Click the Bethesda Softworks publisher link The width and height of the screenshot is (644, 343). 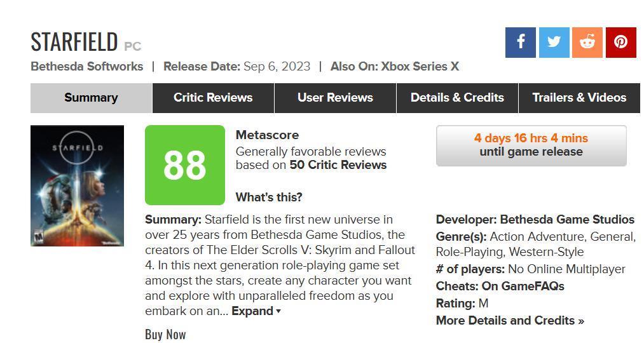[x=87, y=67]
